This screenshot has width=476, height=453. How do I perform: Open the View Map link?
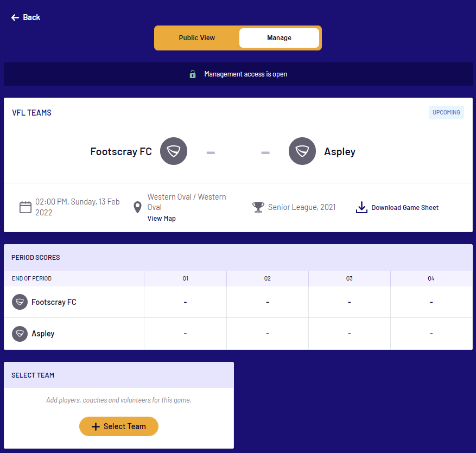pyautogui.click(x=162, y=219)
